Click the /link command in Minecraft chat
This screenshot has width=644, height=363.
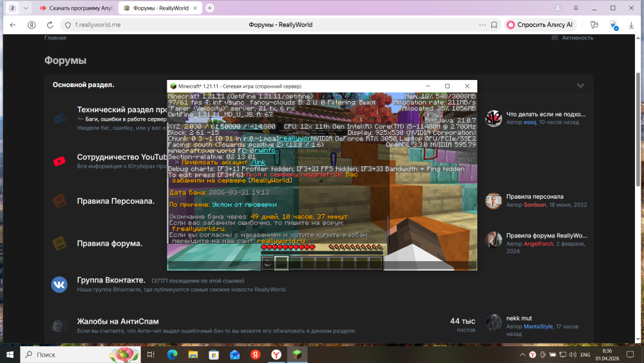point(258,162)
